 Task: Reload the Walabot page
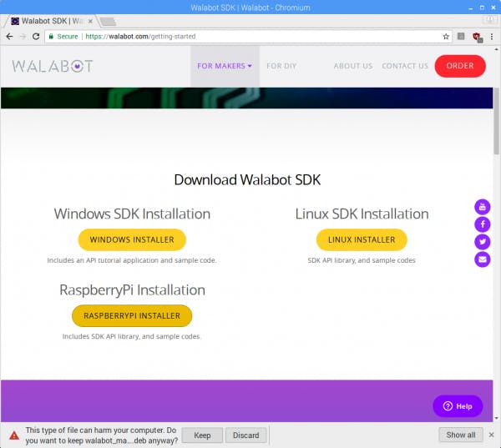36,37
